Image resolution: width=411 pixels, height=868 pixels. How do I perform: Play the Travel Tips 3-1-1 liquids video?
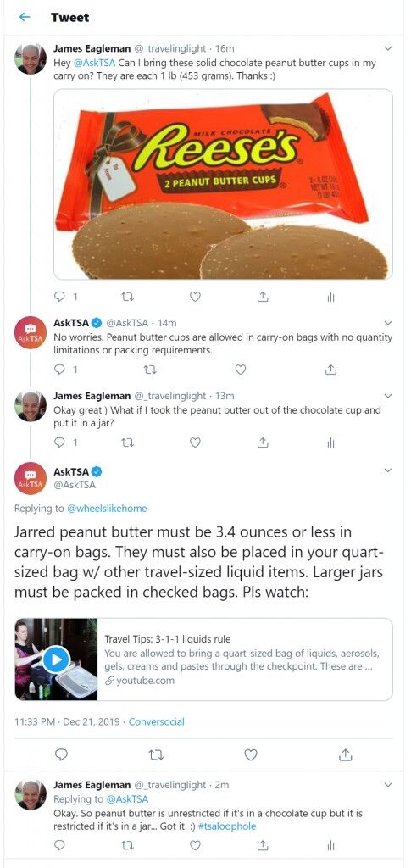[x=56, y=659]
